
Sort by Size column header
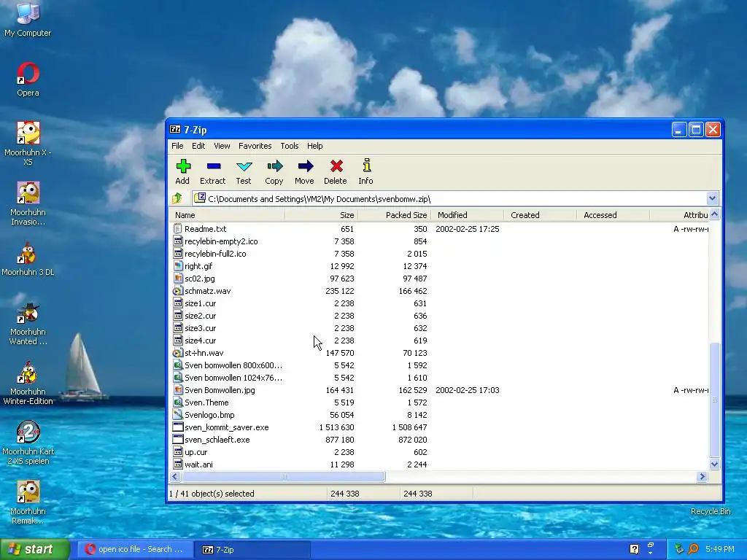click(x=321, y=215)
